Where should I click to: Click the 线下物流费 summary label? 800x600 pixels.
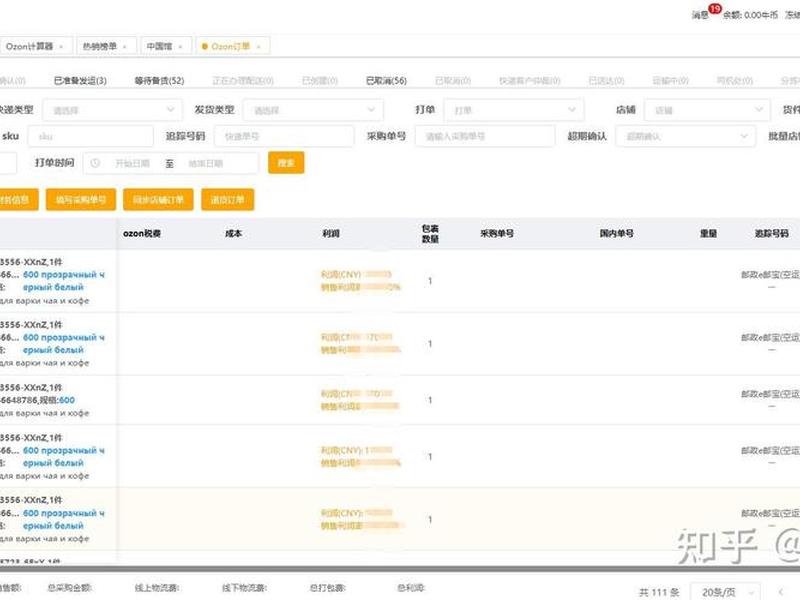(244, 588)
